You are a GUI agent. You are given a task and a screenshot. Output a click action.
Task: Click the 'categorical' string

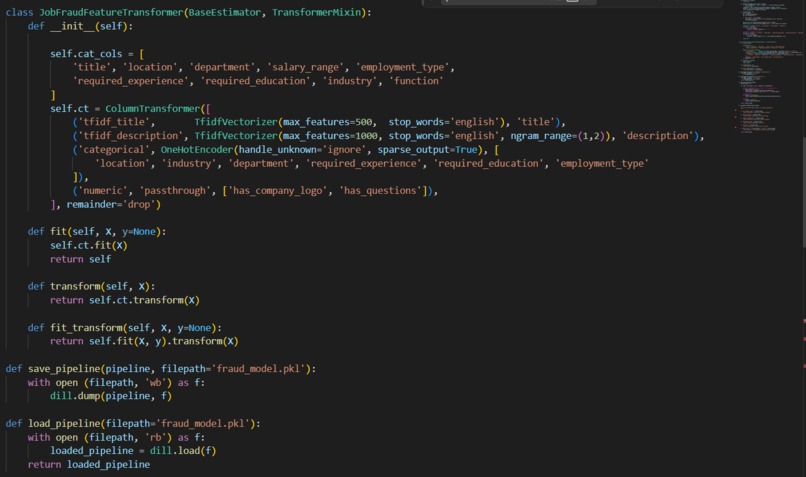pos(114,150)
